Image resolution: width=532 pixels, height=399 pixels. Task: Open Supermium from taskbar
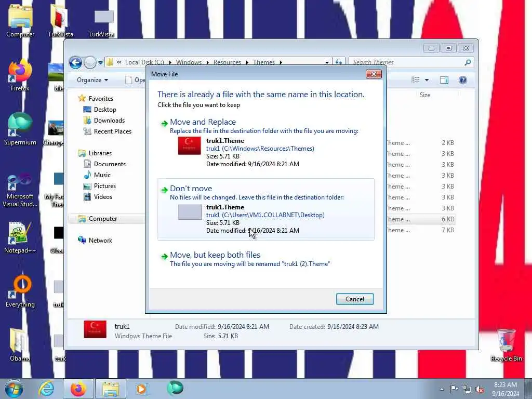click(x=175, y=388)
